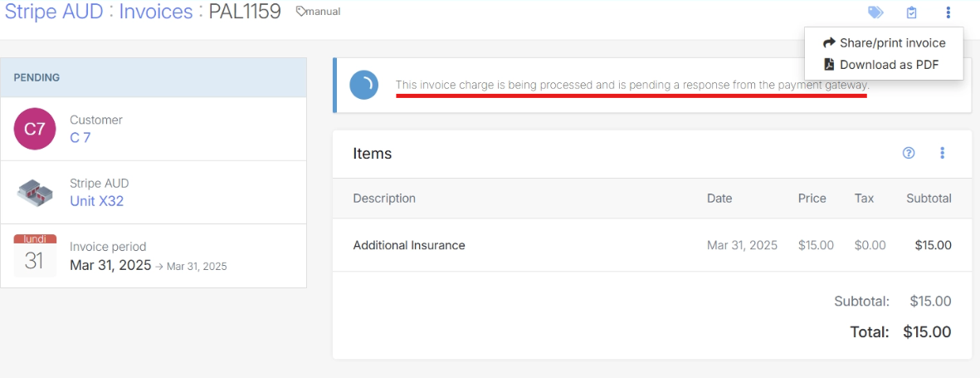980x378 pixels.
Task: Click the Price column header
Action: pos(812,199)
